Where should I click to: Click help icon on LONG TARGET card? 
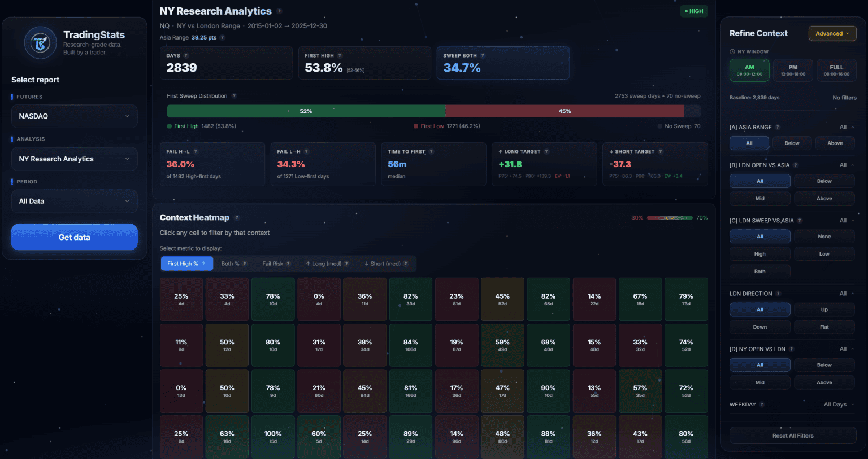546,151
